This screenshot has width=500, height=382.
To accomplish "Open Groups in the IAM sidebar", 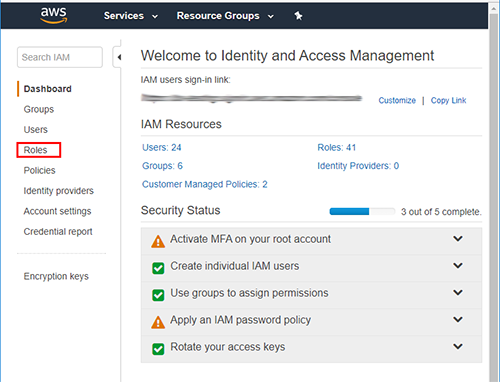I will click(x=39, y=109).
